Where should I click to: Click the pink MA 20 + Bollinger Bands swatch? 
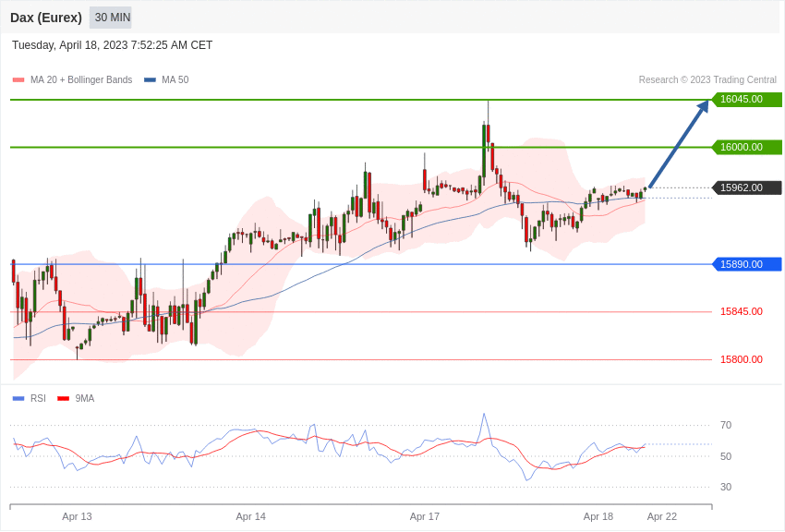(x=18, y=80)
